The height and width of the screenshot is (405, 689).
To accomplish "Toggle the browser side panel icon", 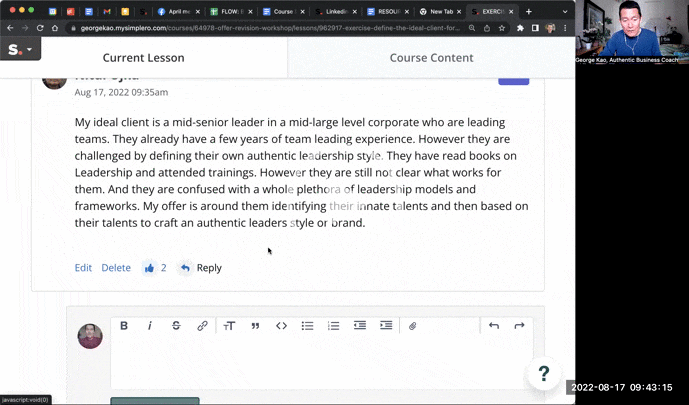I will [x=535, y=28].
